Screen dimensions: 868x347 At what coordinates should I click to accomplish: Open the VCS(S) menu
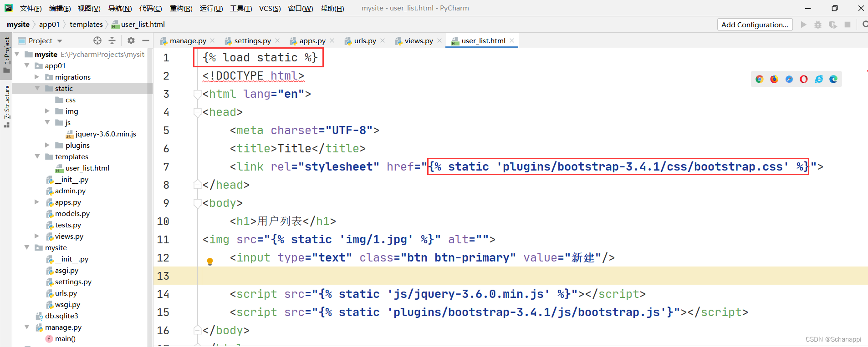tap(270, 8)
